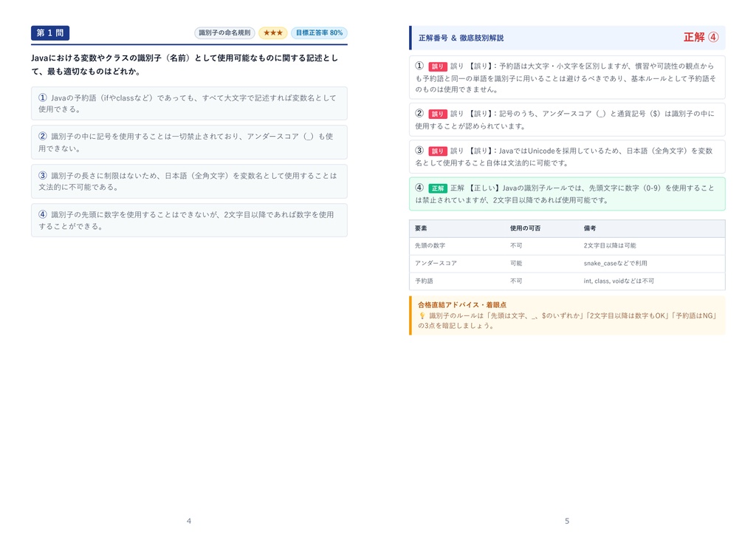
Task: Click the 2文字目以降は可能 remark cell
Action: tap(610, 245)
